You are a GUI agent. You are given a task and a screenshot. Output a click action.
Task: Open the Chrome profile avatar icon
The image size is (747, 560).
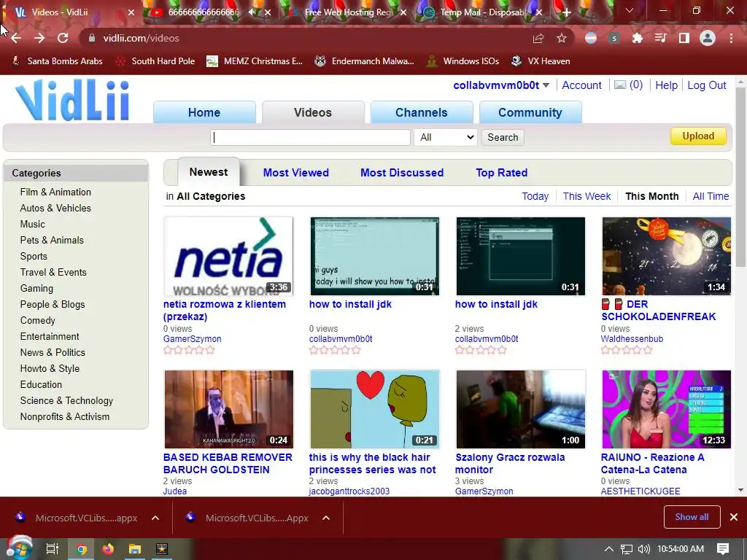708,38
